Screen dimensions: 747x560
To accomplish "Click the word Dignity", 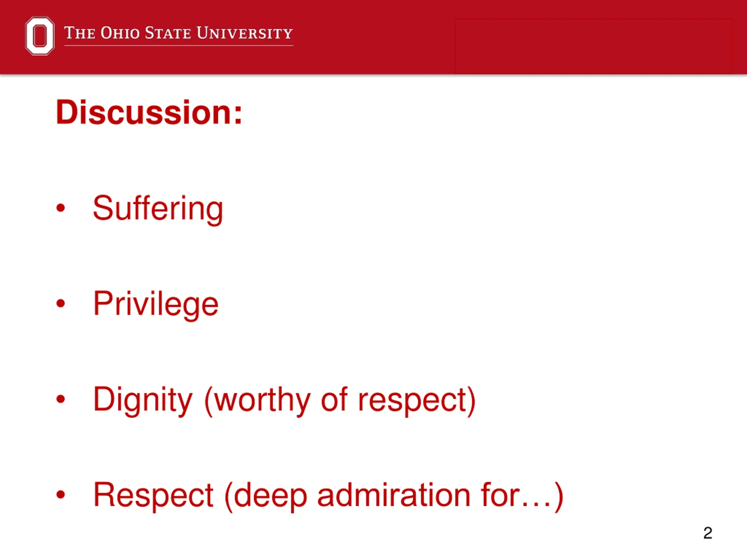I will [x=142, y=400].
